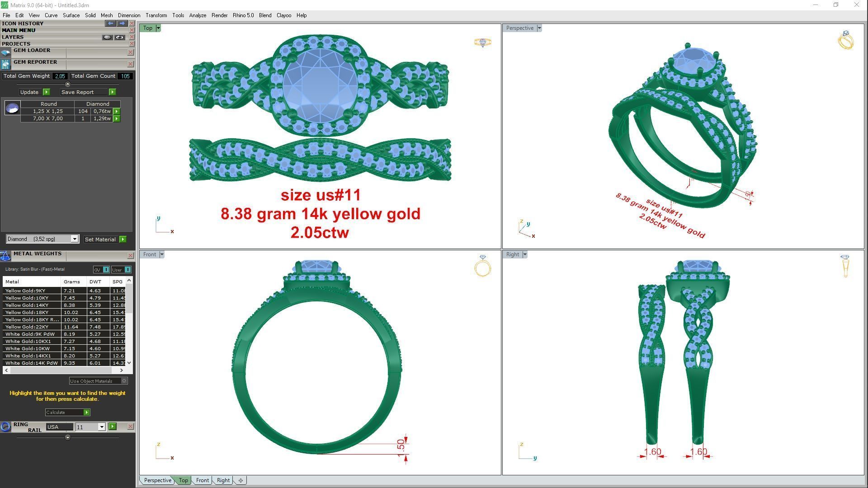The height and width of the screenshot is (488, 868).
Task: Select the Yellow Gold:22KY row
Action: pos(65,327)
